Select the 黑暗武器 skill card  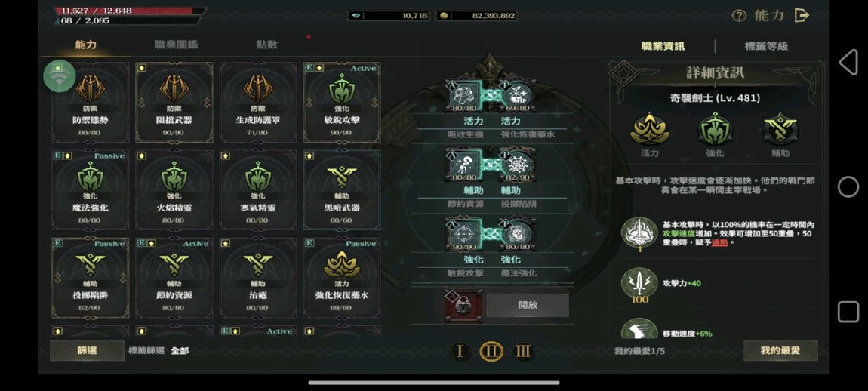[x=342, y=190]
